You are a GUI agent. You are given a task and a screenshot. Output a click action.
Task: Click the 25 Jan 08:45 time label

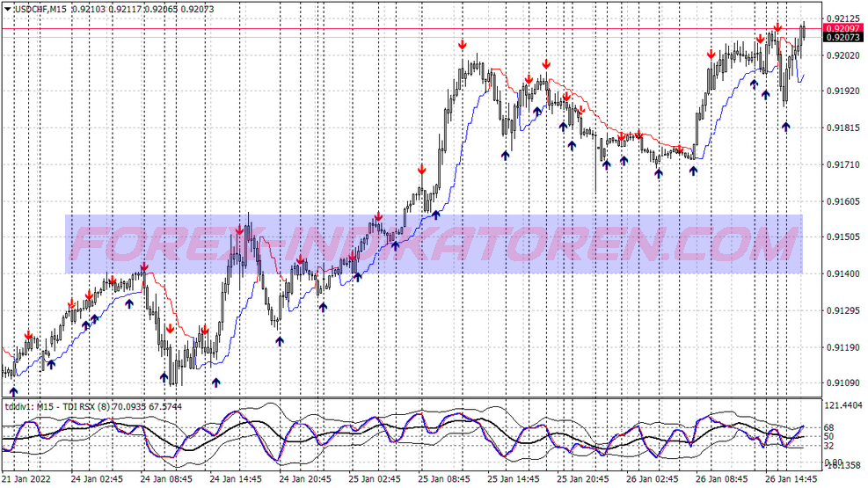pos(444,478)
